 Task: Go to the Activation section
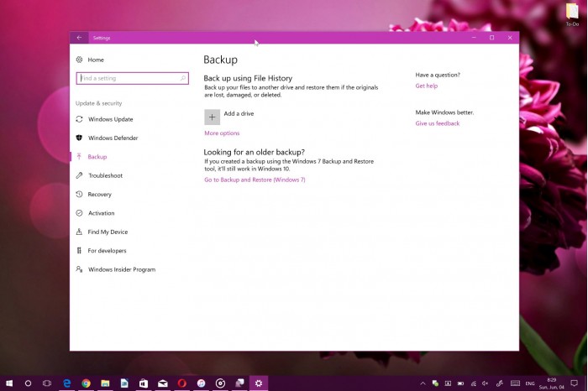102,213
